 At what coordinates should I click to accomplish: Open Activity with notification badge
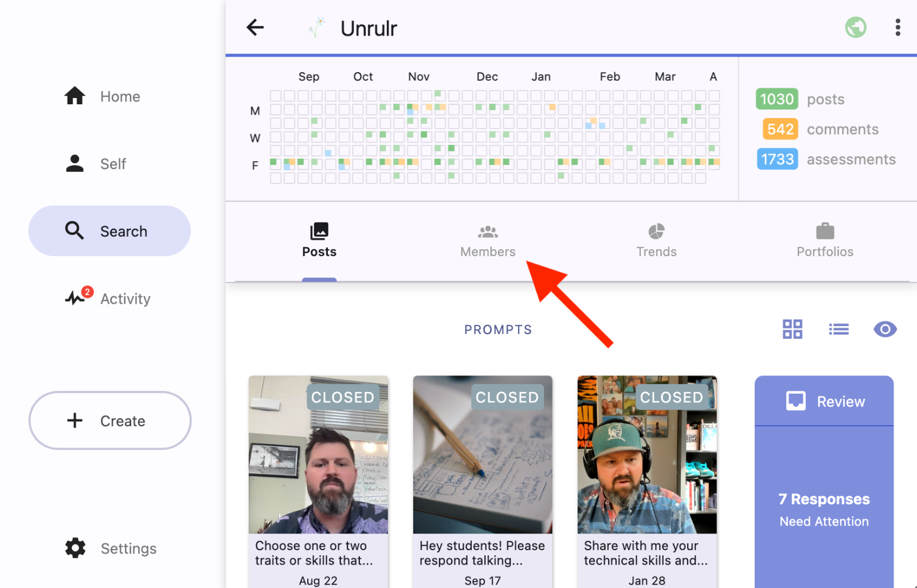[x=108, y=299]
